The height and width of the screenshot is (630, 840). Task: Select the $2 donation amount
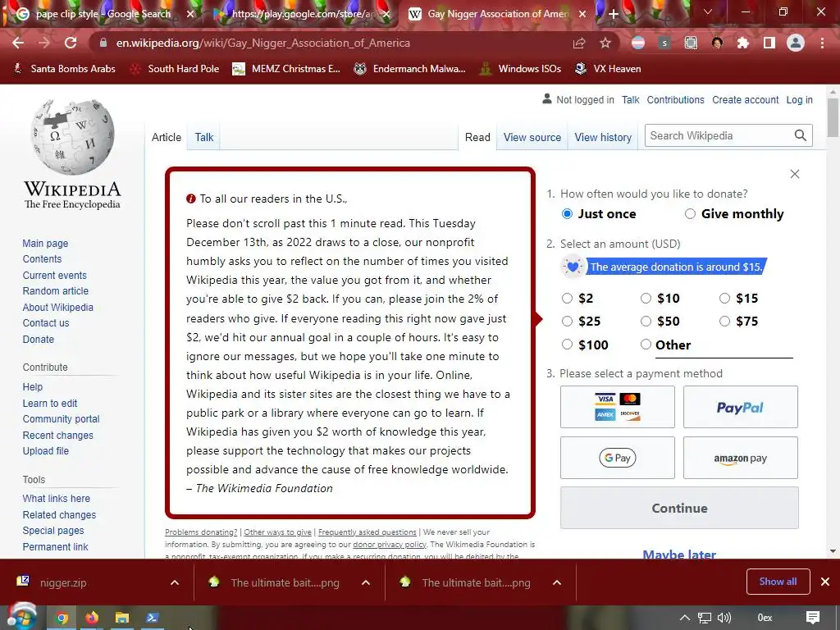coord(568,299)
